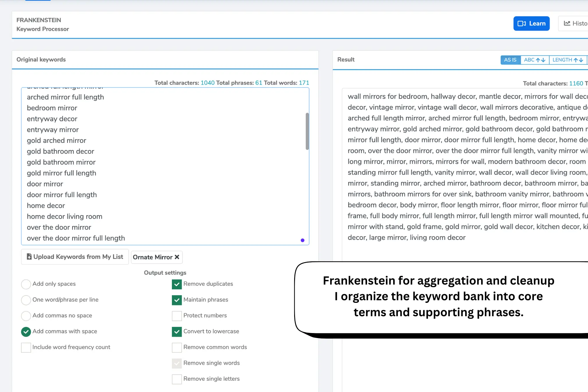The width and height of the screenshot is (588, 392).
Task: Sort results by LENGTH
Action: [x=568, y=60]
